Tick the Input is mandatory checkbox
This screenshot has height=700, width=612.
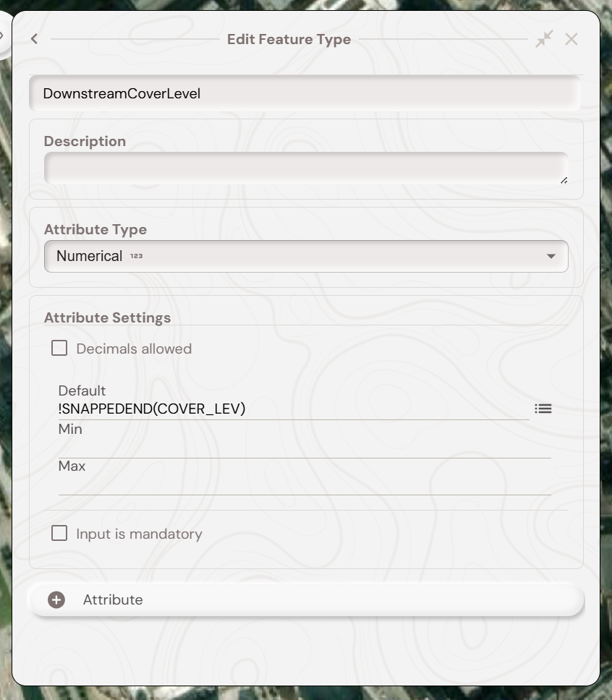tap(59, 534)
